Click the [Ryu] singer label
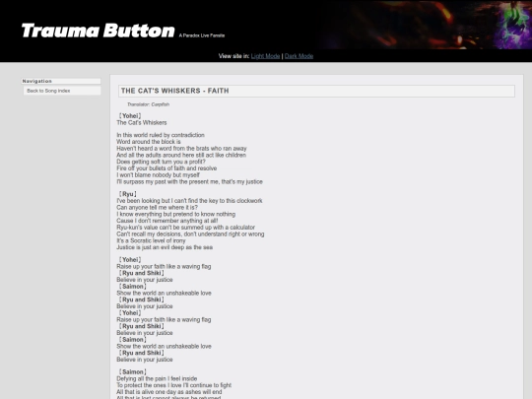Image resolution: width=532 pixels, height=399 pixels. (127, 194)
